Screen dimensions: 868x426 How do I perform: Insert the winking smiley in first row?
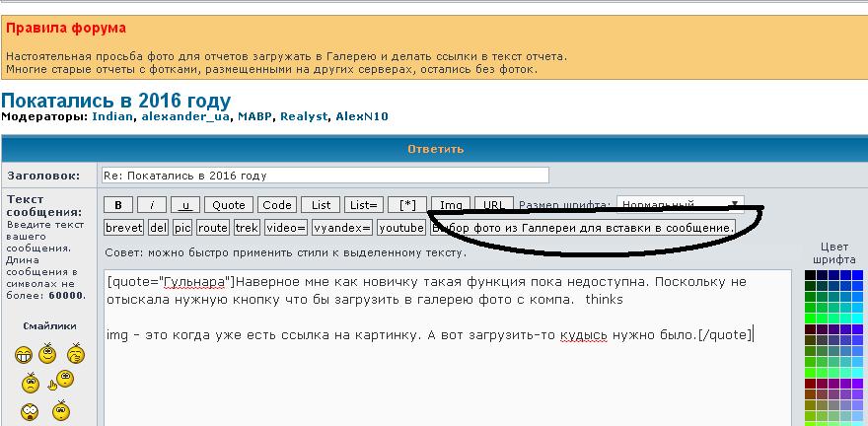point(75,354)
